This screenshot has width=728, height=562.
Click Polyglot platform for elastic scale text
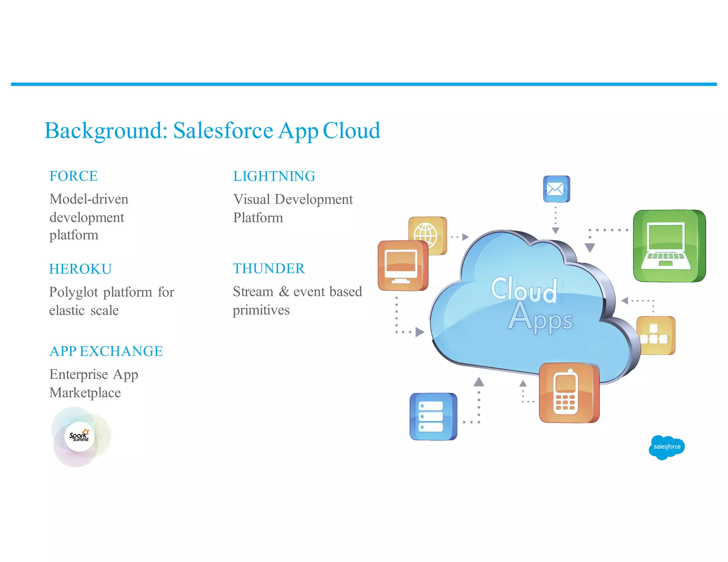coord(111,301)
